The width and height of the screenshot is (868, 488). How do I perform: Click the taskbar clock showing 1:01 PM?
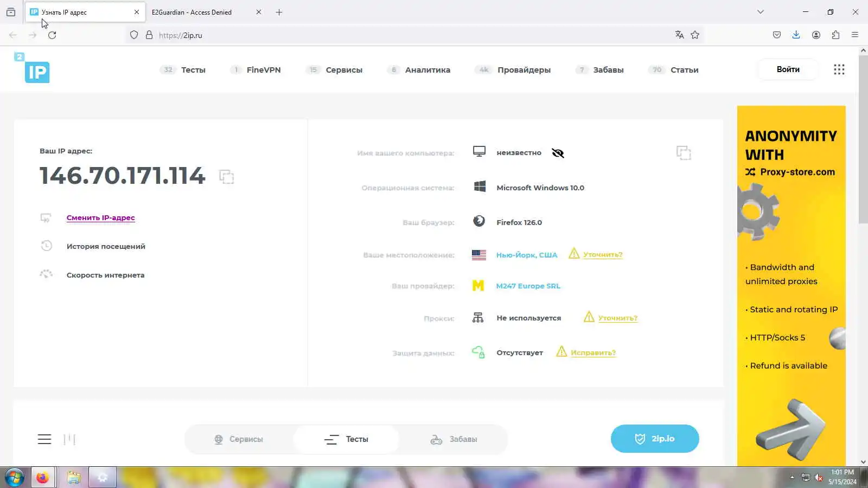point(843,477)
